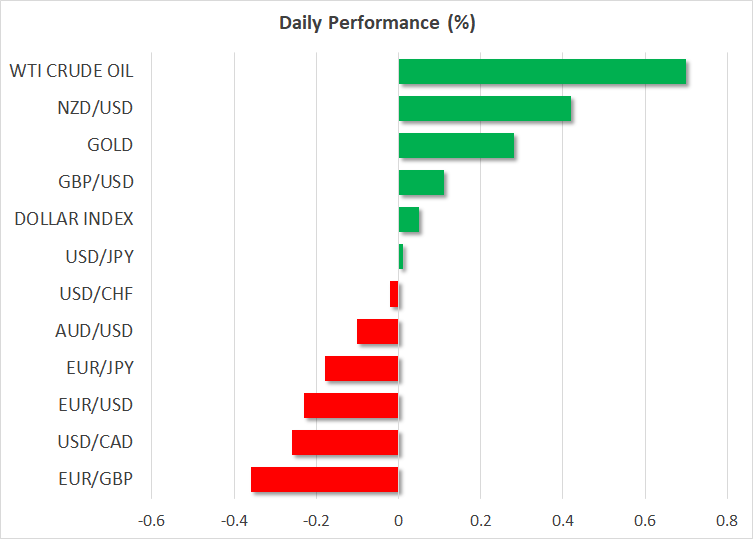Select the USD/CAD red bar
The width and height of the screenshot is (753, 539).
345,442
